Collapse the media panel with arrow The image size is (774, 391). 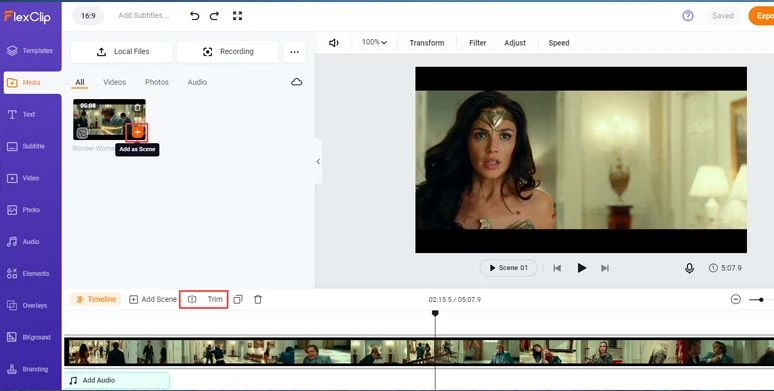[x=318, y=161]
